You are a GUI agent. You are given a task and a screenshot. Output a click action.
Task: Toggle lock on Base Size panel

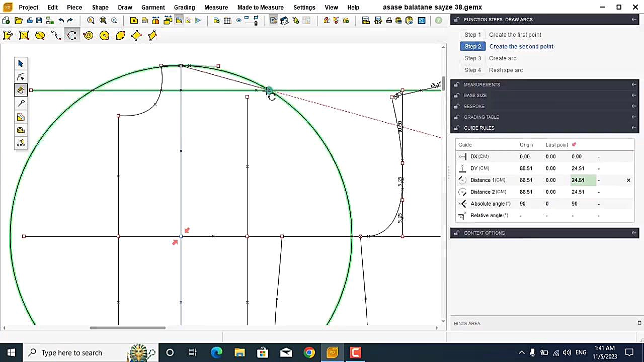tap(456, 96)
